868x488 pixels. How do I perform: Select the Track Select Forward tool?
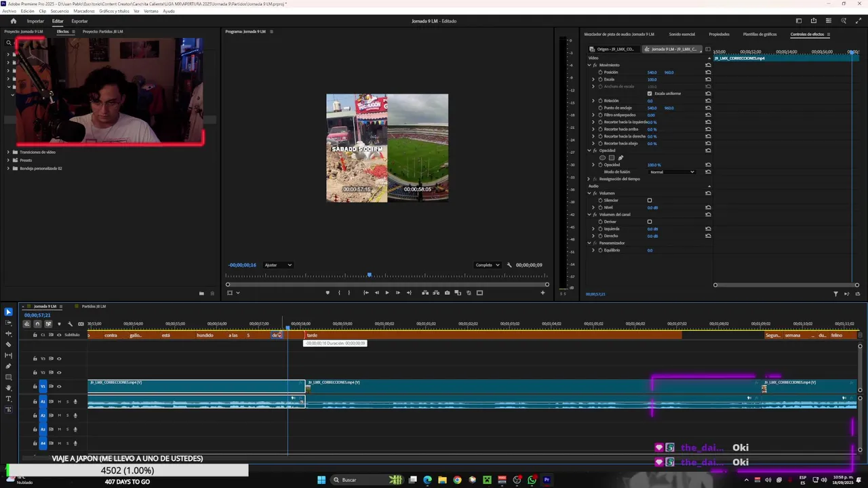tap(8, 323)
